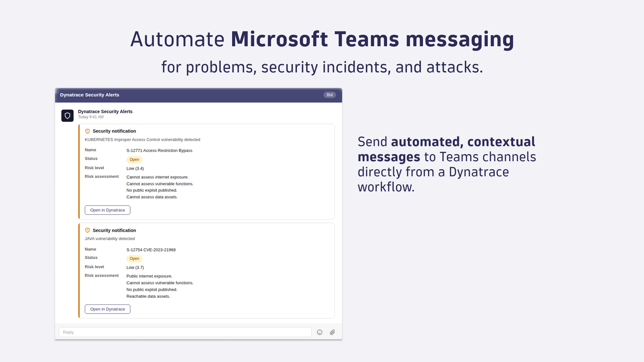Click the sender name Dynatrace Security Alerts
The width and height of the screenshot is (644, 362).
105,112
